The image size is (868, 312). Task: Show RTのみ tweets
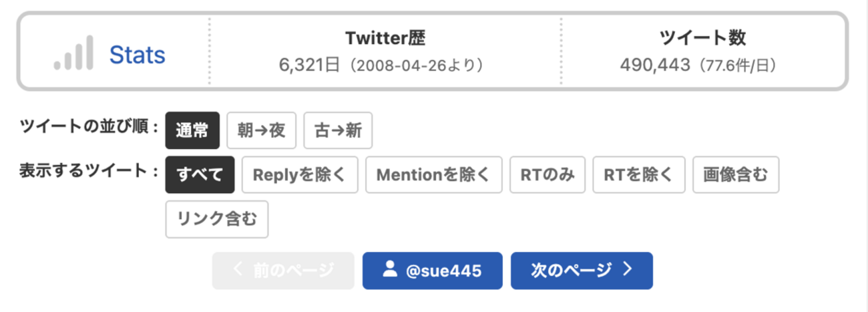pyautogui.click(x=548, y=174)
